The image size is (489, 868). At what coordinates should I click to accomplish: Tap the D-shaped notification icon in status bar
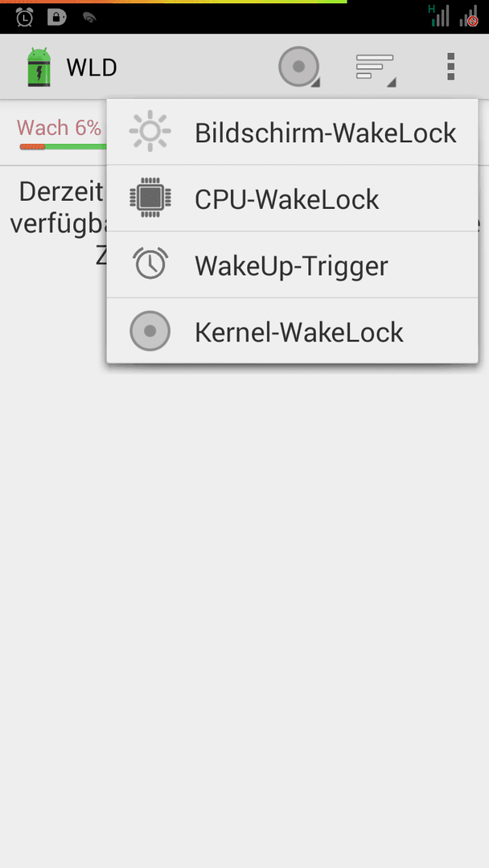[x=56, y=17]
